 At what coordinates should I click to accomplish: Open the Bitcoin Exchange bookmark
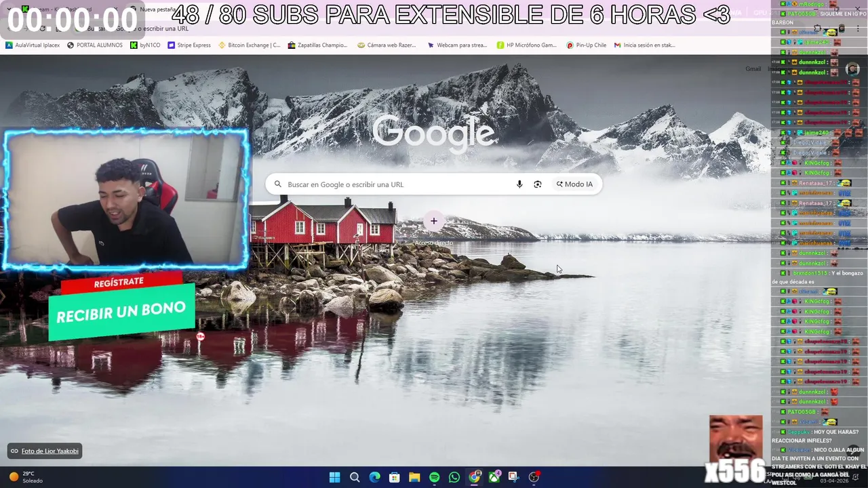(x=249, y=45)
